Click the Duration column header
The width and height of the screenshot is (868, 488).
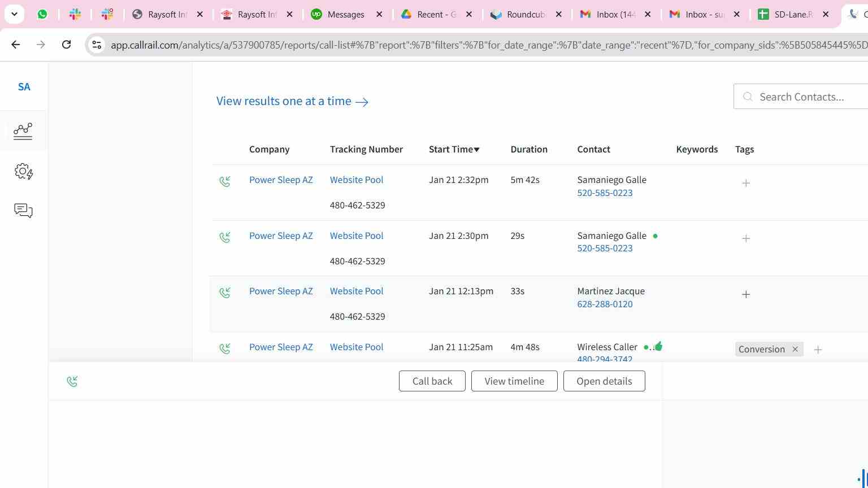[529, 149]
